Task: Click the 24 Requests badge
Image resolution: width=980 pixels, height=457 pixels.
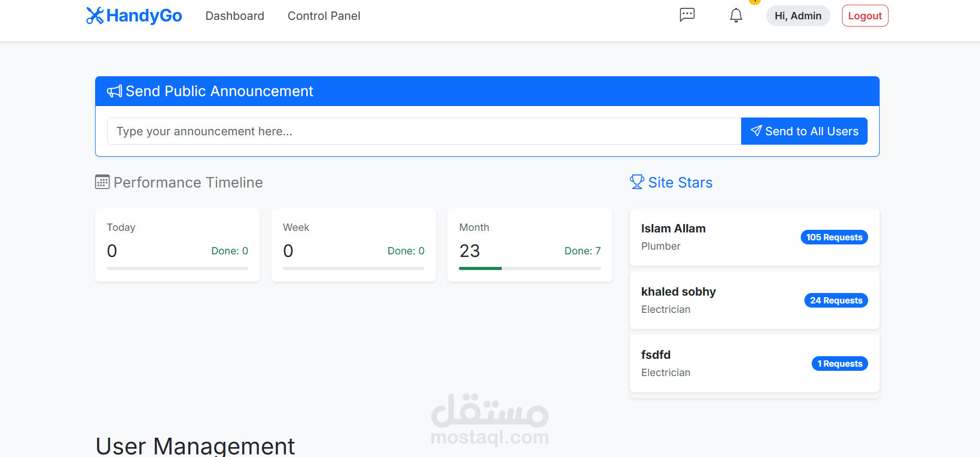Action: [836, 300]
